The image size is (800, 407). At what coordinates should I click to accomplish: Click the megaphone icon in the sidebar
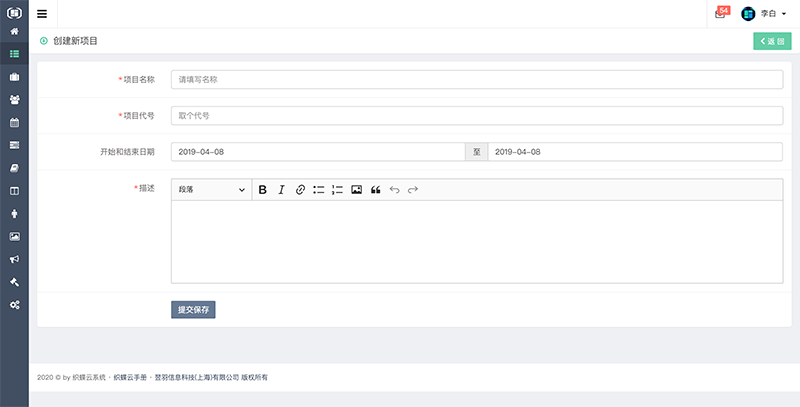click(14, 259)
